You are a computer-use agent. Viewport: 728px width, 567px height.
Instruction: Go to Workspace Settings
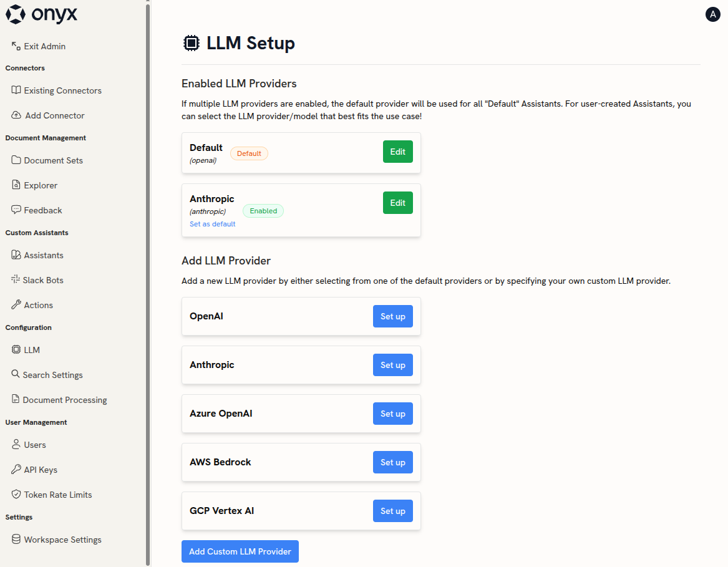coord(62,540)
